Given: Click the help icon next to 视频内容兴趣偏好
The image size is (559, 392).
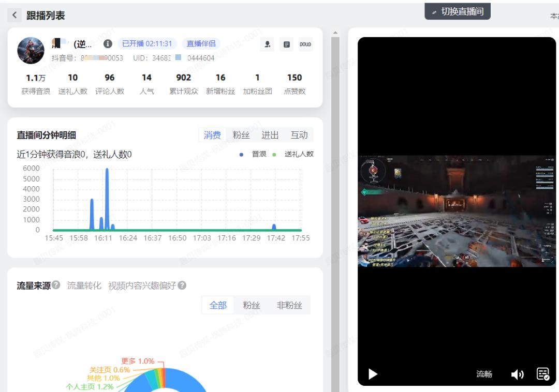Looking at the screenshot, I should [182, 285].
